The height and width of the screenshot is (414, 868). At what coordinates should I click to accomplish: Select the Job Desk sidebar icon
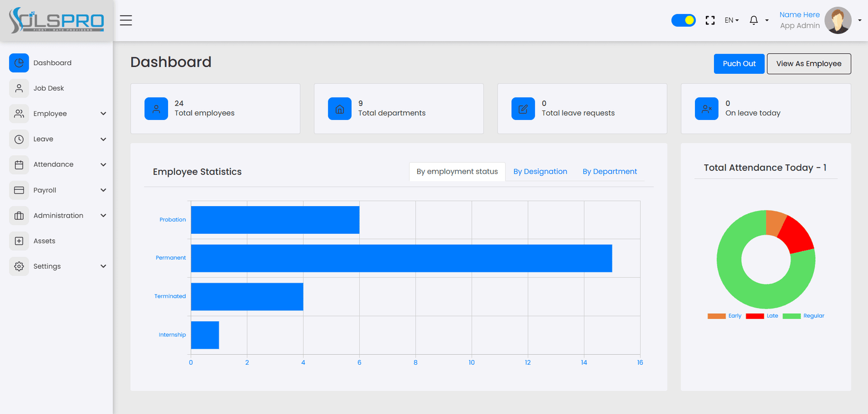click(19, 88)
